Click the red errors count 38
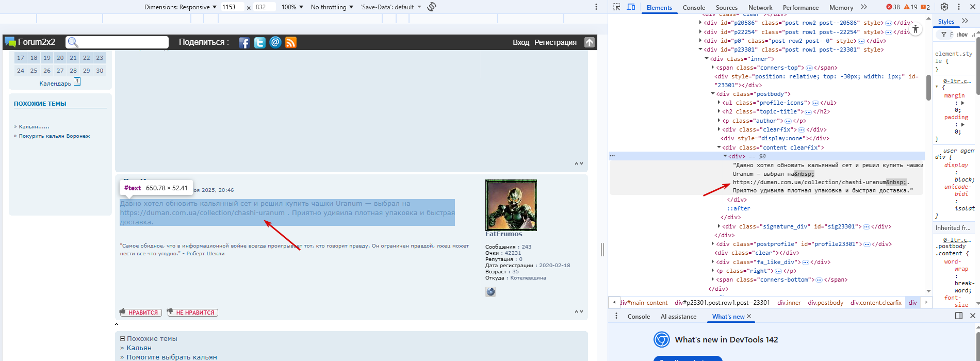Viewport: 980px width, 361px height. pos(893,7)
